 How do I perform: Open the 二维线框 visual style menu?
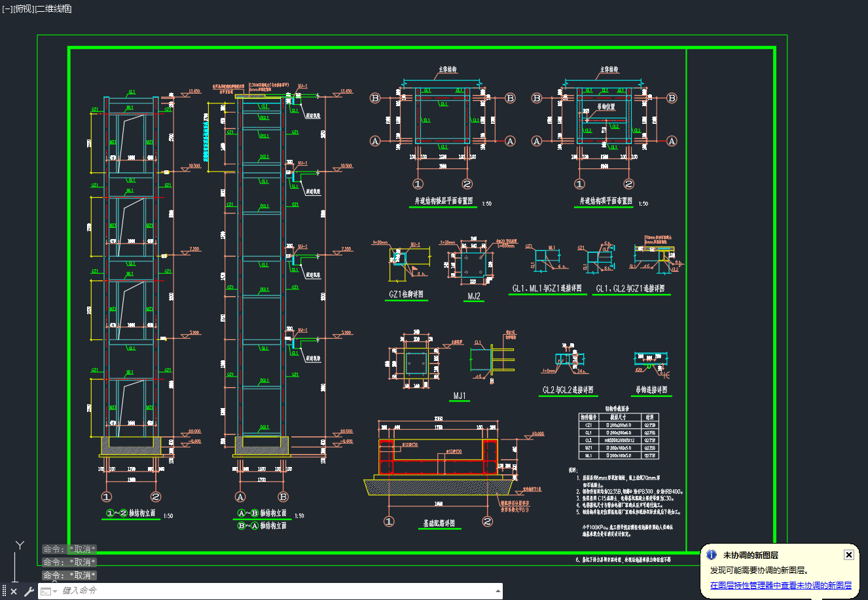pos(53,9)
